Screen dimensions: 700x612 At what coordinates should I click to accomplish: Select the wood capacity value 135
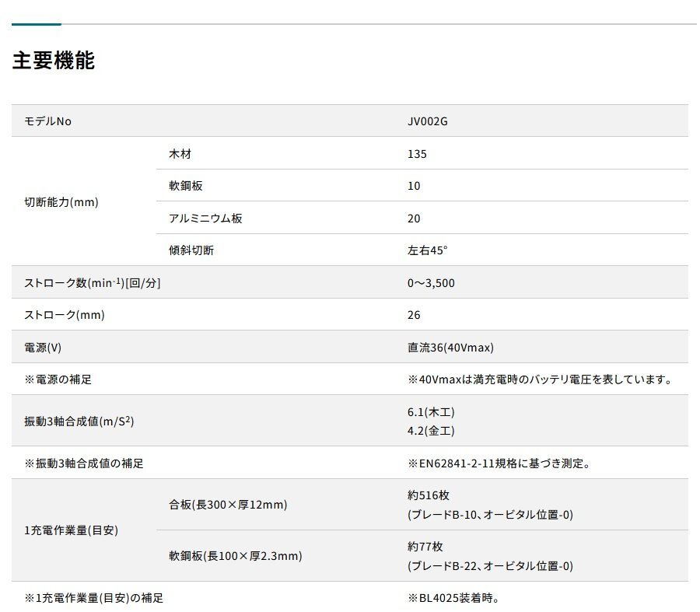click(417, 154)
